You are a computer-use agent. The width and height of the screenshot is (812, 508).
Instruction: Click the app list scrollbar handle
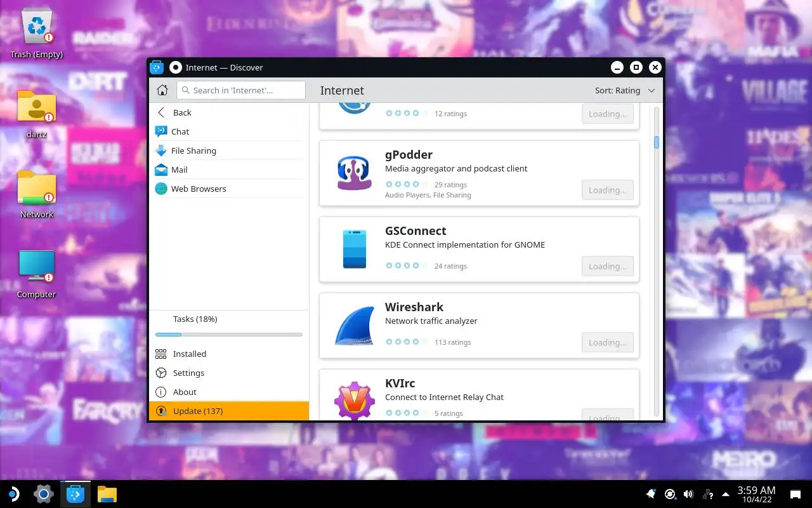coord(657,142)
